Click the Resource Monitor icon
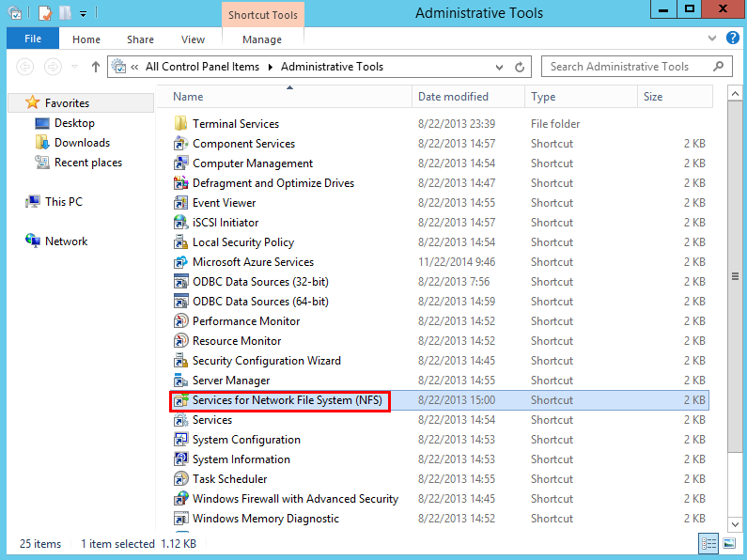This screenshot has height=560, width=747. (x=180, y=341)
